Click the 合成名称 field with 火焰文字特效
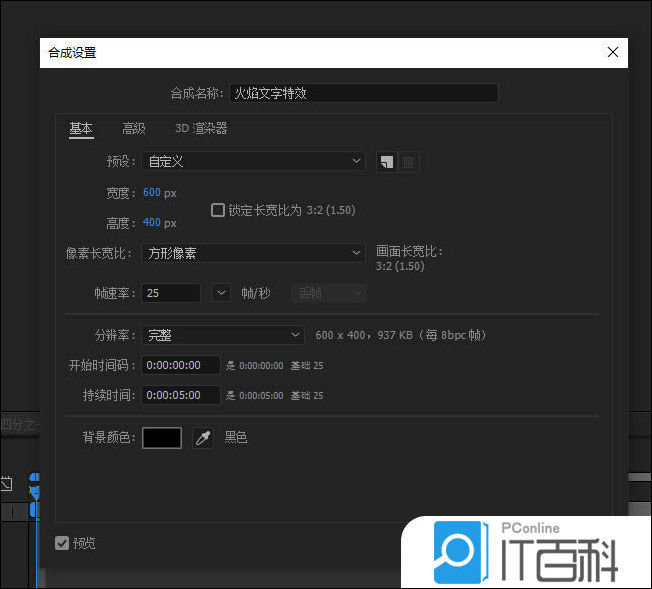Screen dimensions: 652x589 click(x=364, y=93)
